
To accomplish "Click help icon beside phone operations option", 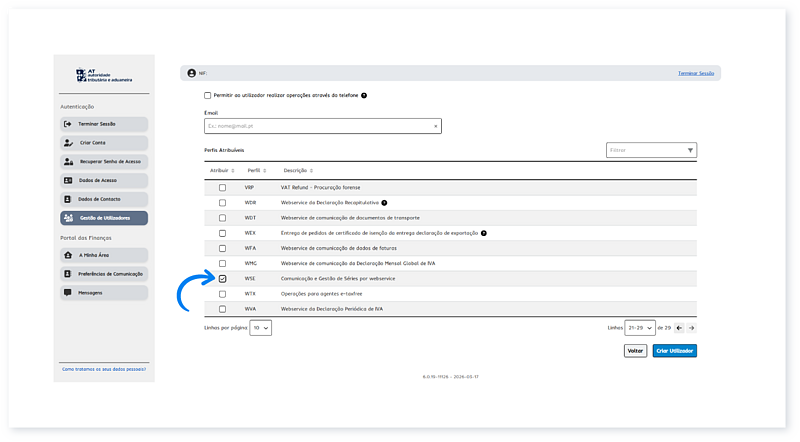I will click(364, 95).
